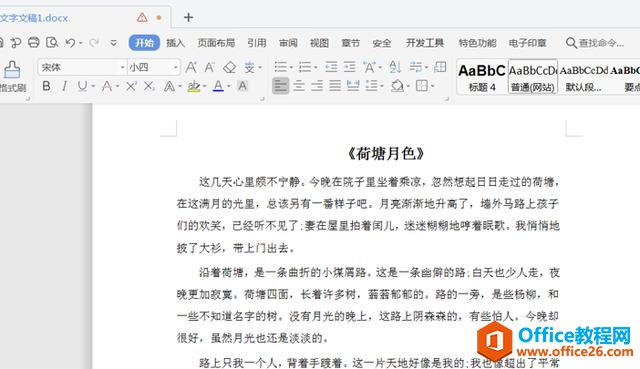The height and width of the screenshot is (369, 640).
Task: Open the font group dialog launcher
Action: click(262, 98)
